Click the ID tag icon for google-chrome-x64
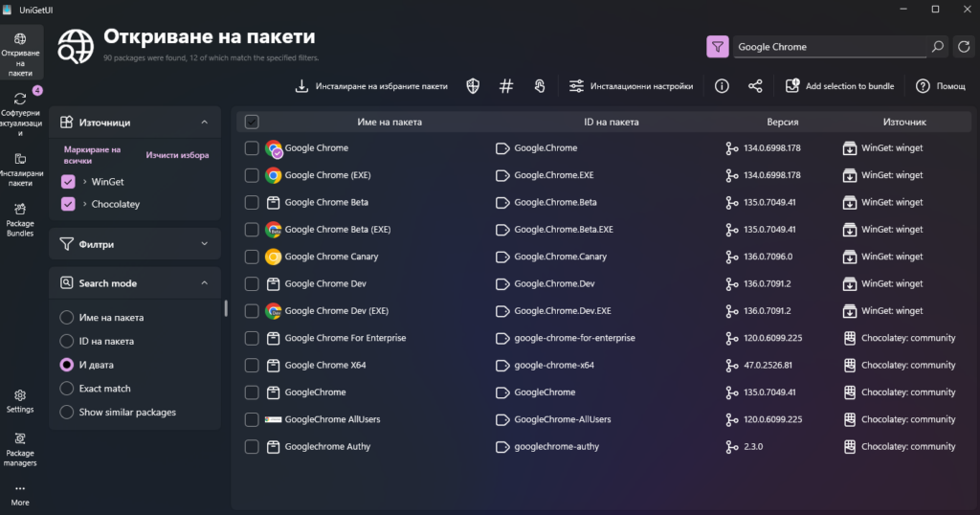Image resolution: width=980 pixels, height=515 pixels. (x=502, y=366)
